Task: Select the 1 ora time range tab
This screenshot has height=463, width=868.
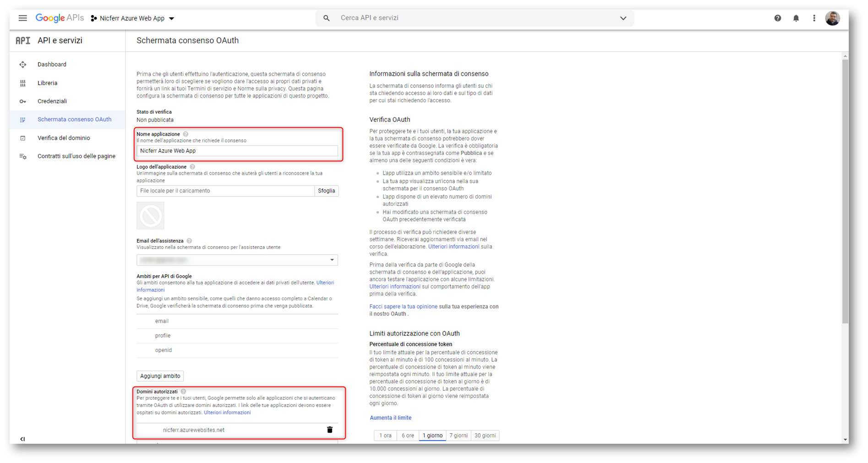Action: 385,435
